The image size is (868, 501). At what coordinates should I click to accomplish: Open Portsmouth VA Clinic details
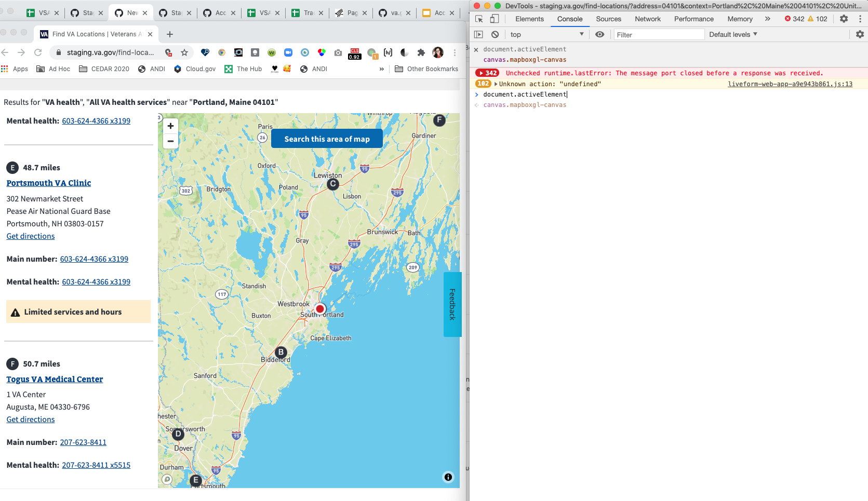click(x=49, y=183)
